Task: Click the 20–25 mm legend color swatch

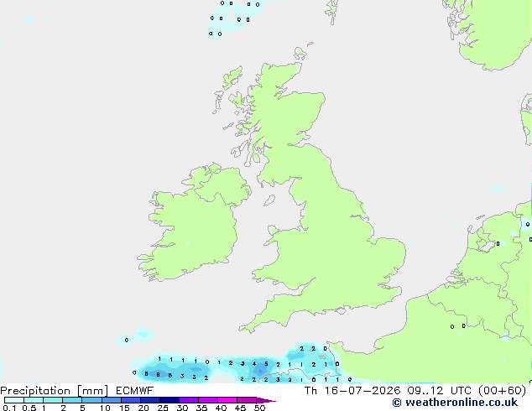Action: (x=149, y=400)
